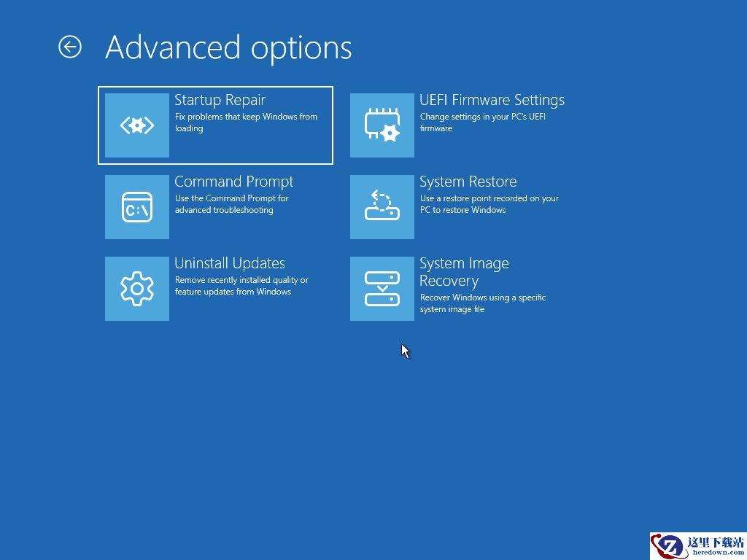747x560 pixels.
Task: Click 'Use a restore point recorded on your PC'
Action: pos(489,204)
